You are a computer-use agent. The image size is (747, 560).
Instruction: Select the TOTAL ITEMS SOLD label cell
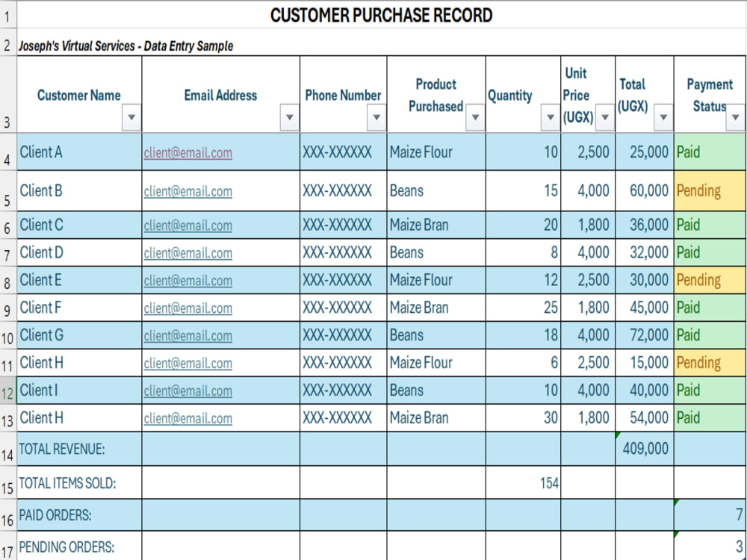(80, 482)
